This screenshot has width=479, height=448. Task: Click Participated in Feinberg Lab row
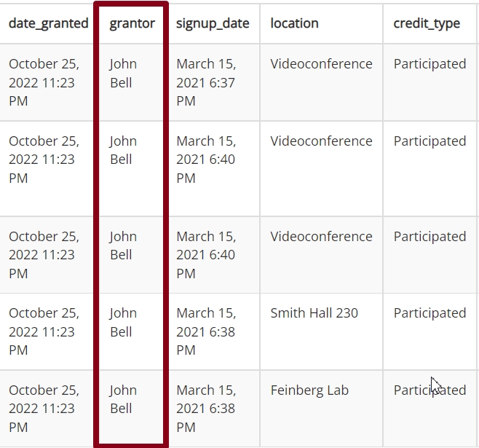429,390
